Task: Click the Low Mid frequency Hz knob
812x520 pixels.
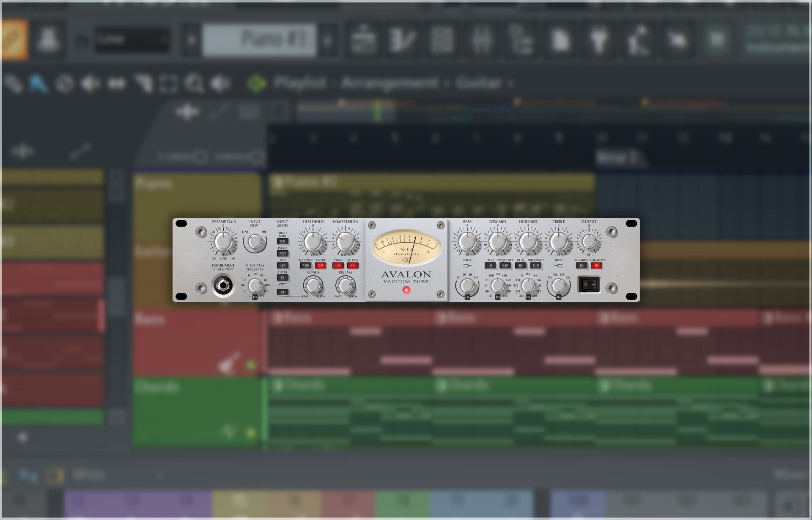Action: point(497,286)
